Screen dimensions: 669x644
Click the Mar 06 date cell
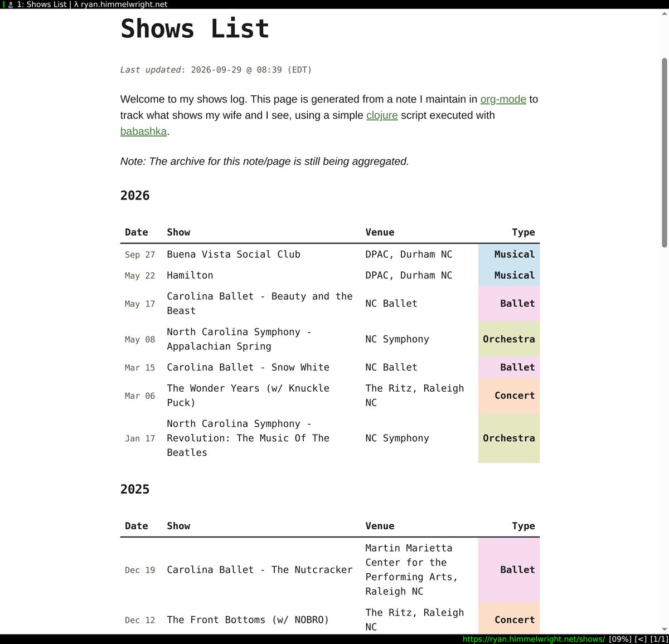(x=140, y=396)
